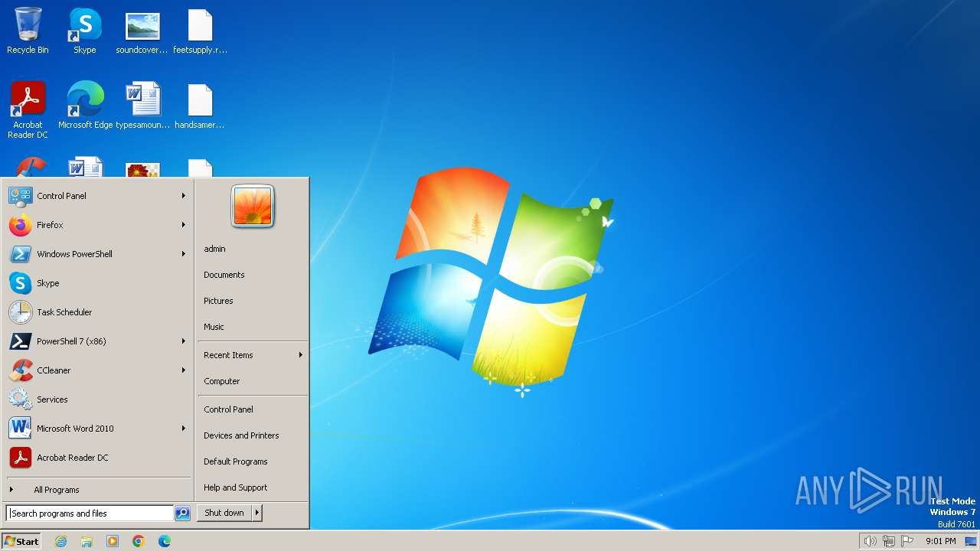Select the handsamer file on desktop
This screenshot has height=551, width=980.
(200, 105)
